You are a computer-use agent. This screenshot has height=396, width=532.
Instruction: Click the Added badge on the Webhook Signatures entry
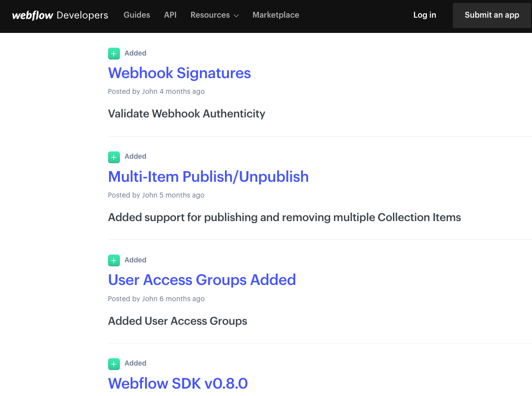[135, 53]
